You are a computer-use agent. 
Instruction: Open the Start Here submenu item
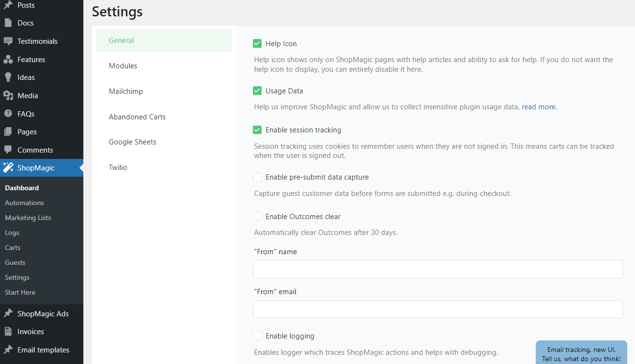[20, 292]
